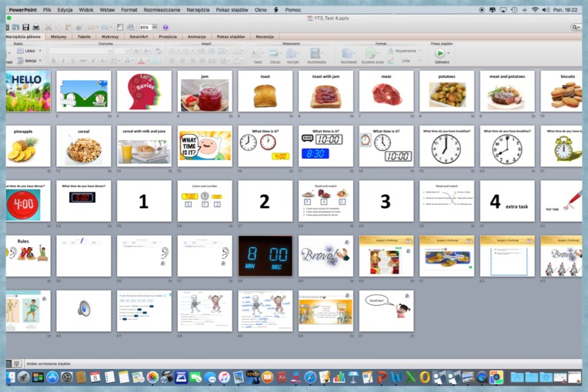Screen dimensions: 588x392
Task: Click the slide layout view icon beside zoom
Action: pyautogui.click(x=120, y=28)
